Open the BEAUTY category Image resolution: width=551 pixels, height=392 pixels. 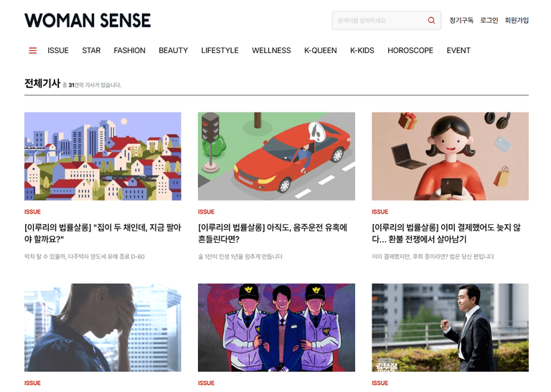(173, 51)
